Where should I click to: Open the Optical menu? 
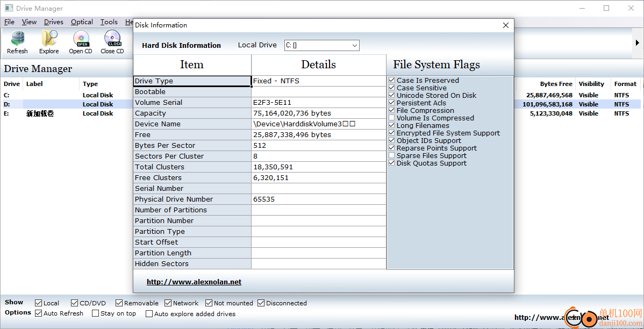pyautogui.click(x=82, y=22)
